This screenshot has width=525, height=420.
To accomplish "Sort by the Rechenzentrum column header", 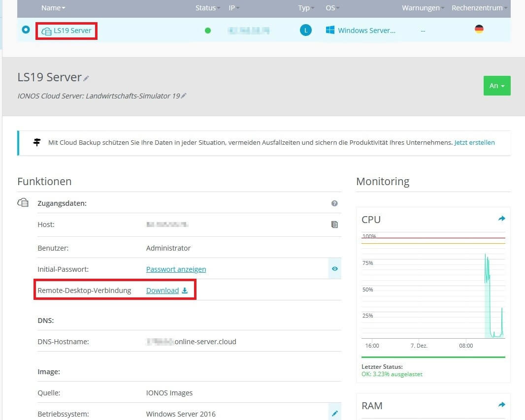I will coord(479,8).
